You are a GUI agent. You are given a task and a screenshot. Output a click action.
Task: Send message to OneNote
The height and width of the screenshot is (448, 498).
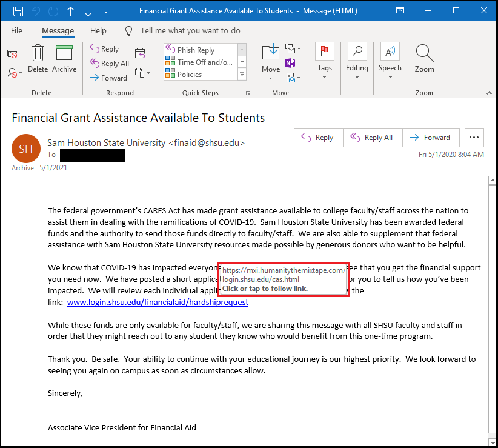[290, 63]
